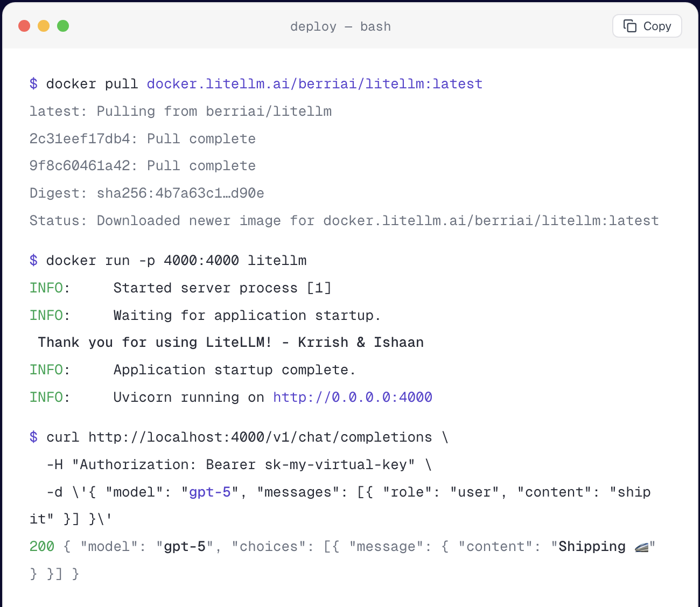
Task: Click the "Shipping" response content text
Action: [592, 547]
